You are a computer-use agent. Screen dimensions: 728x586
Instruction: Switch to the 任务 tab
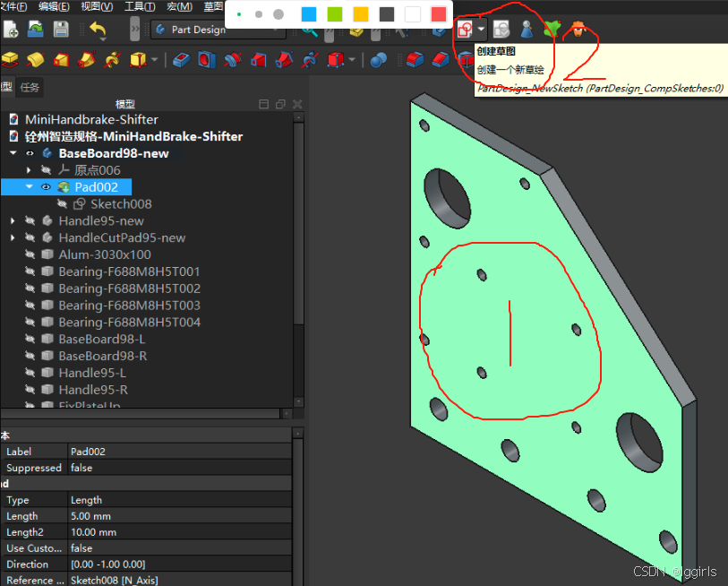point(30,88)
